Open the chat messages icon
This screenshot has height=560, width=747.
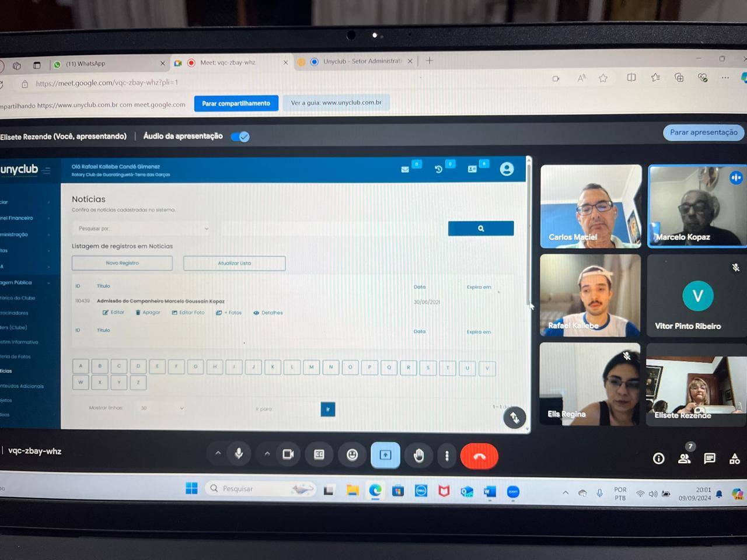pyautogui.click(x=710, y=459)
